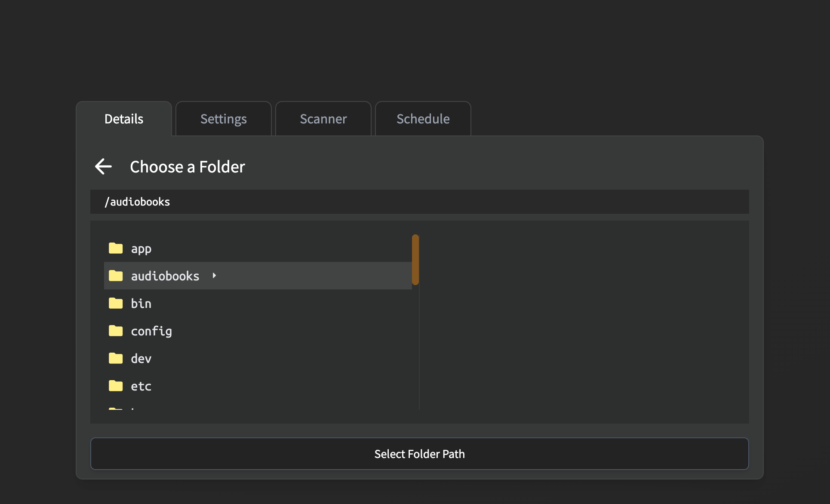Viewport: 830px width, 504px height.
Task: Click the dev folder icon
Action: pyautogui.click(x=116, y=358)
